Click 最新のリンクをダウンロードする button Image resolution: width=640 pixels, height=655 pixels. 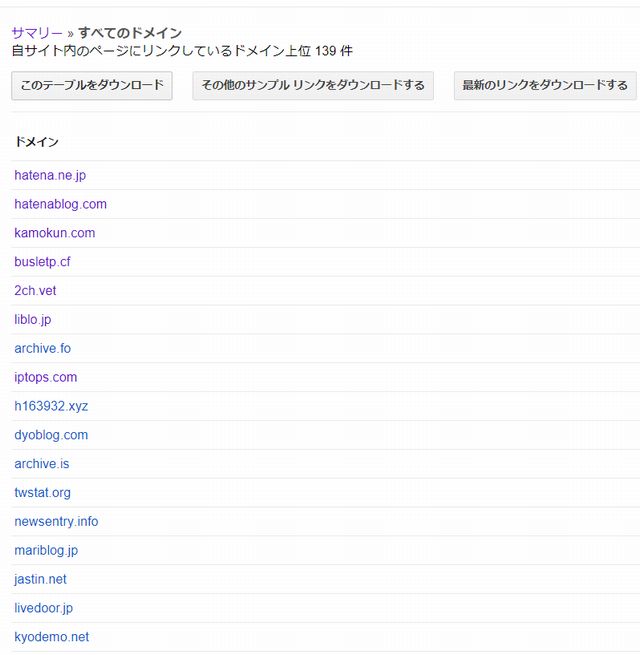click(545, 86)
